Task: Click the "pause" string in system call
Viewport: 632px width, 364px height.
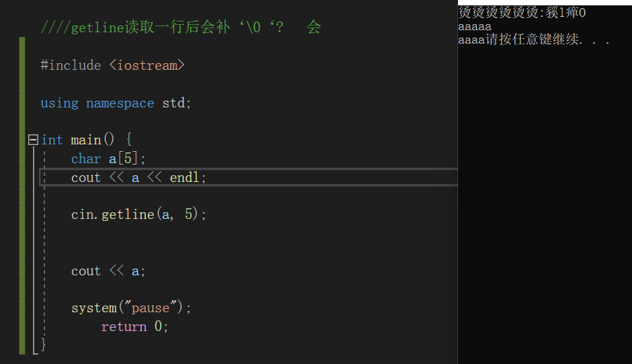Action: (150, 308)
